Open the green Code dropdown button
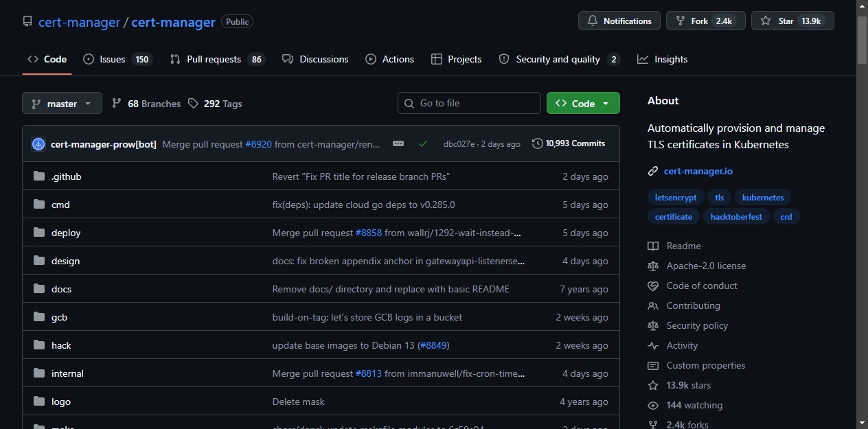The width and height of the screenshot is (868, 429). (x=583, y=104)
